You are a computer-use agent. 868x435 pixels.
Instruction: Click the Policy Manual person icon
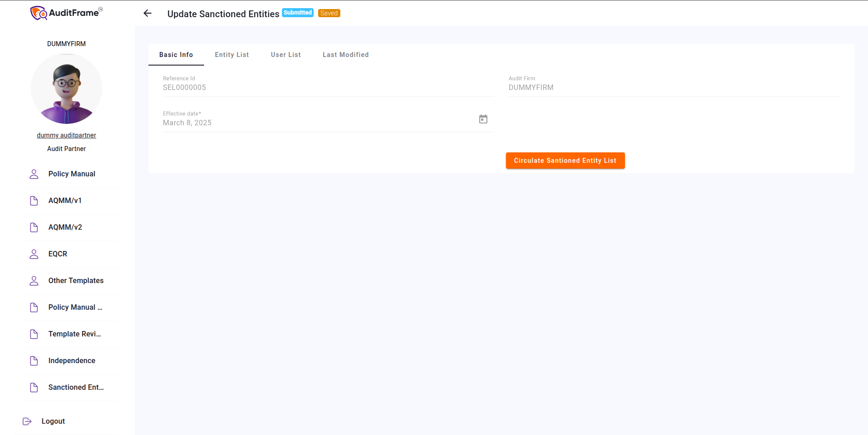pyautogui.click(x=34, y=174)
